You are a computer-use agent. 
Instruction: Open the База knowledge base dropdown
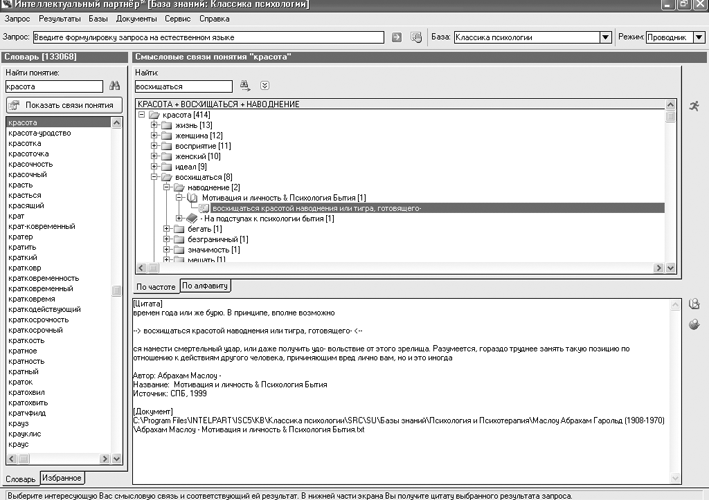604,37
